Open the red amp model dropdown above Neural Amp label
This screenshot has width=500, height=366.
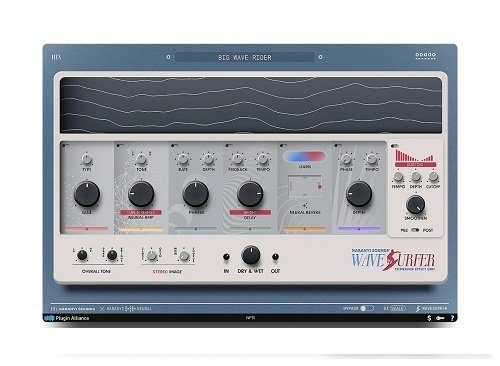click(141, 212)
